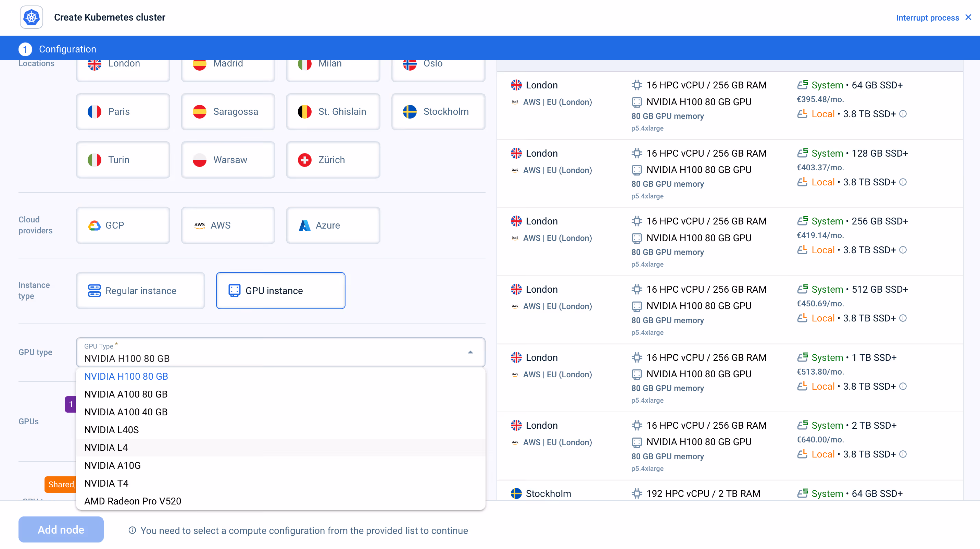Switch to Regular instance type

click(140, 291)
